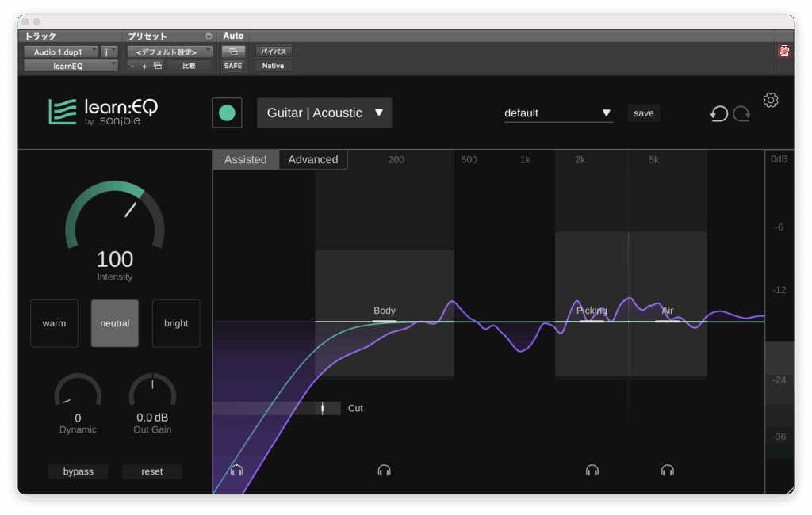Open the Guitar | Acoustic profile dropdown
This screenshot has width=812, height=515.
[324, 113]
